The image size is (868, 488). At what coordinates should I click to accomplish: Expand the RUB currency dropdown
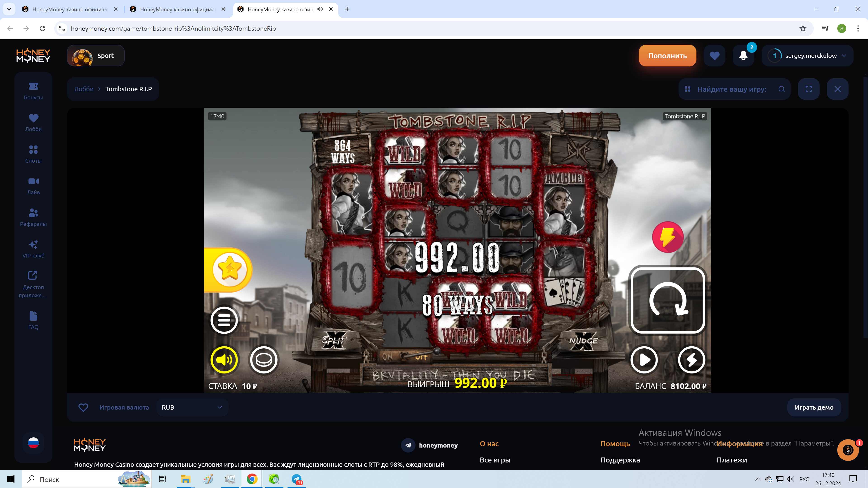point(192,407)
